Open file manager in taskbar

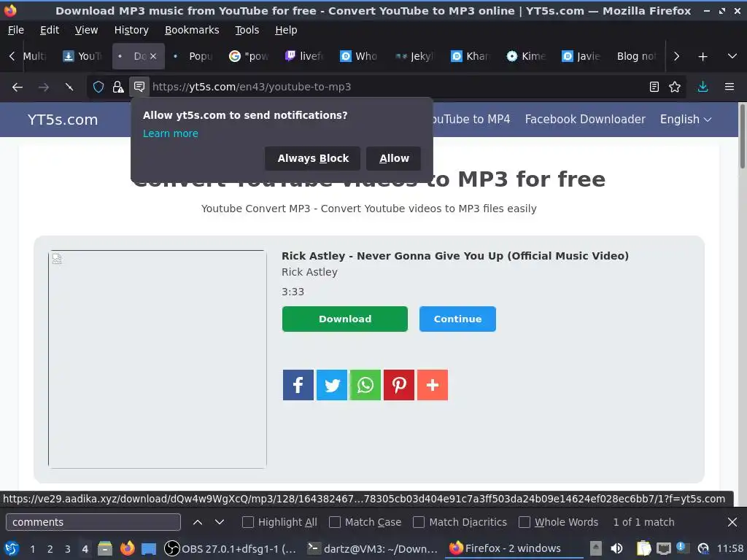pyautogui.click(x=105, y=548)
